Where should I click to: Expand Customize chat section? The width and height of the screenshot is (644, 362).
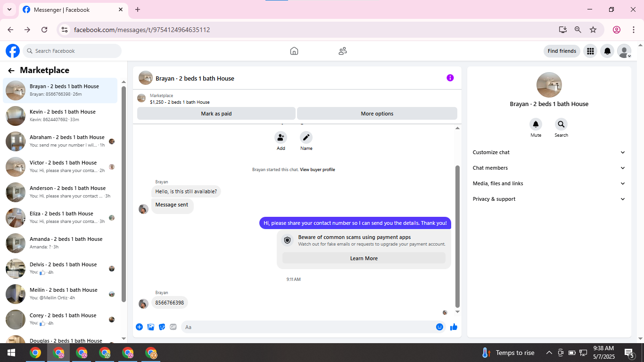(x=549, y=152)
